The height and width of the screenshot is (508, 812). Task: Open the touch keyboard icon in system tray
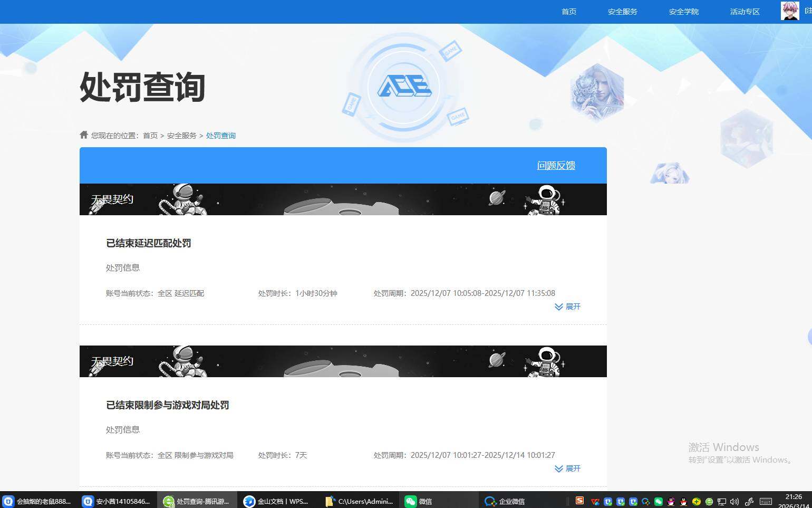pyautogui.click(x=766, y=502)
